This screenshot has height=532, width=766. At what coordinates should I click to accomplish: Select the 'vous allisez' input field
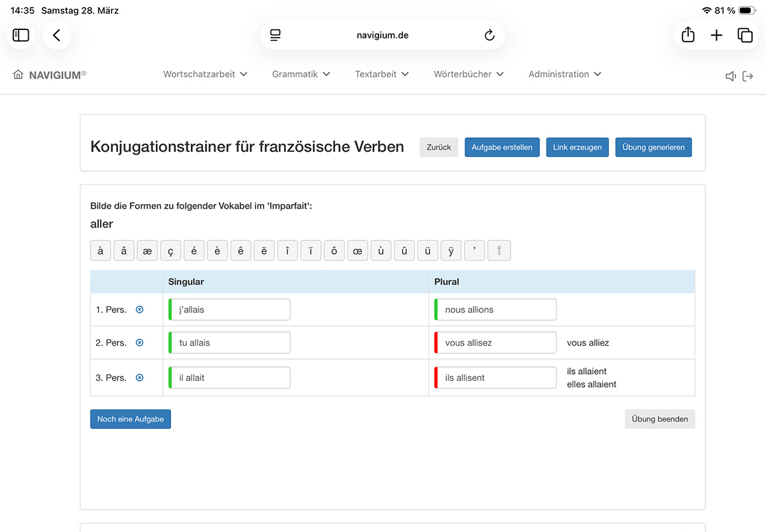pos(495,343)
